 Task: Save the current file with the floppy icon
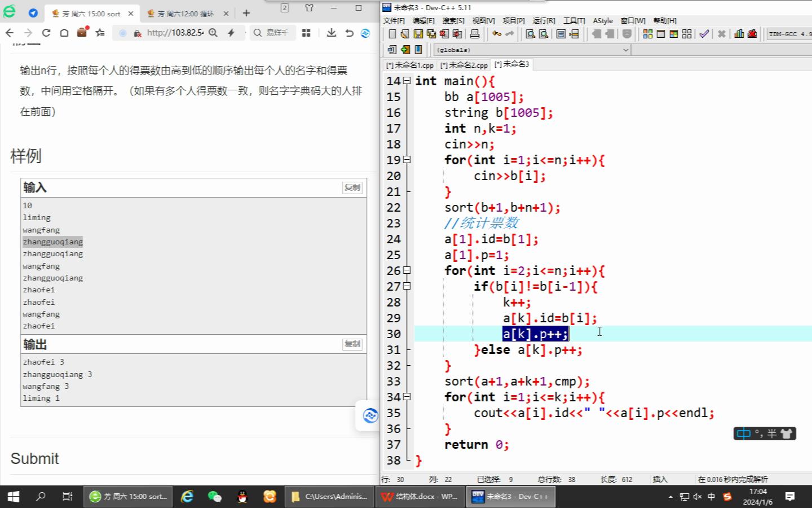[418, 34]
